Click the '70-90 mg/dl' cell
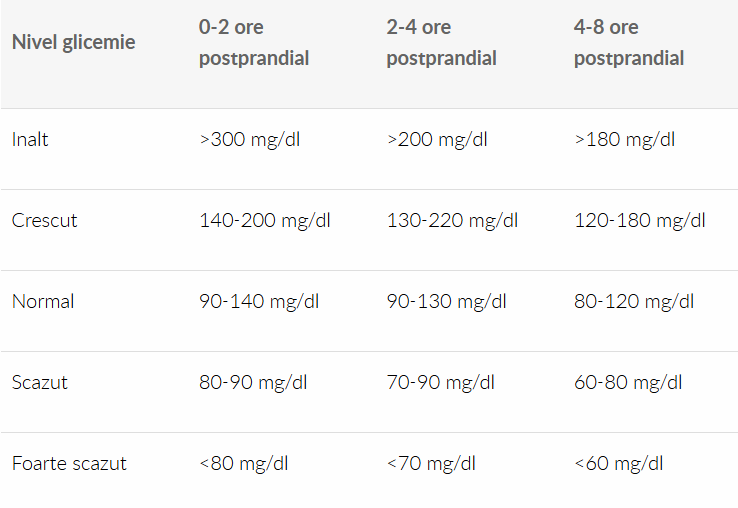 (441, 382)
